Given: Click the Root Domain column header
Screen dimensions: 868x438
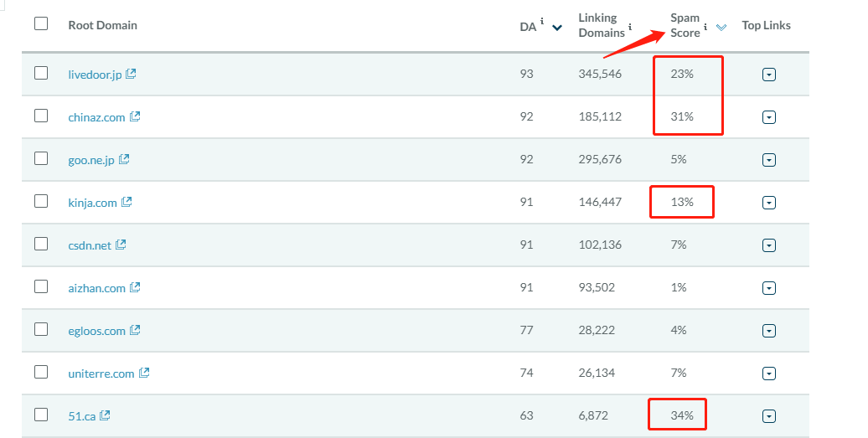Looking at the screenshot, I should click(102, 25).
